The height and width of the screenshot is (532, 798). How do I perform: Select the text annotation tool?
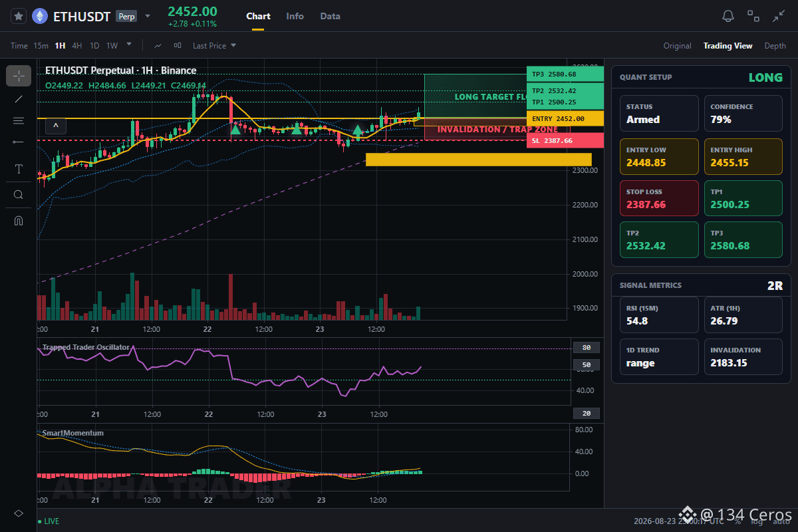19,169
